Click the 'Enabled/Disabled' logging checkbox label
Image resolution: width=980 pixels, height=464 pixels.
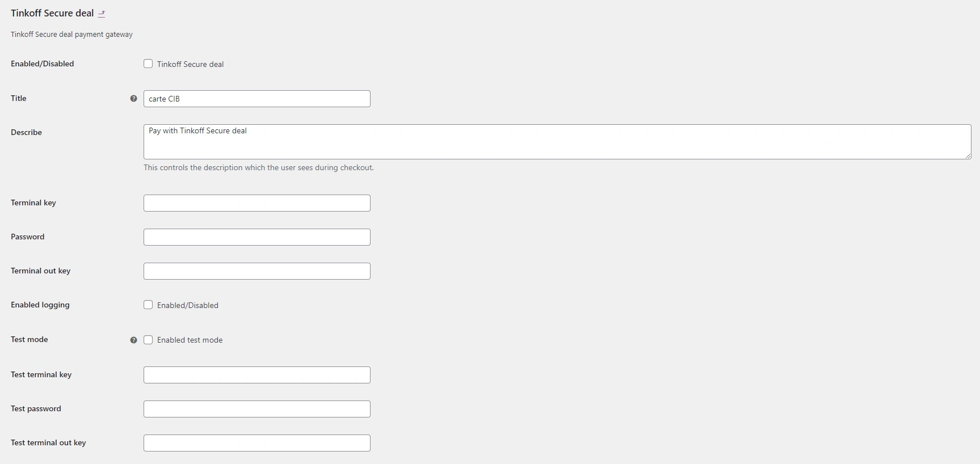coord(188,306)
